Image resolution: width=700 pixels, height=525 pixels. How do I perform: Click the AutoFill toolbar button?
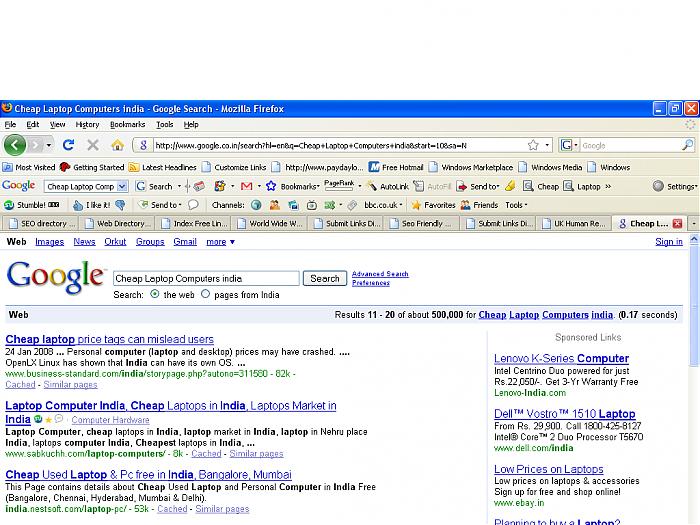click(432, 186)
